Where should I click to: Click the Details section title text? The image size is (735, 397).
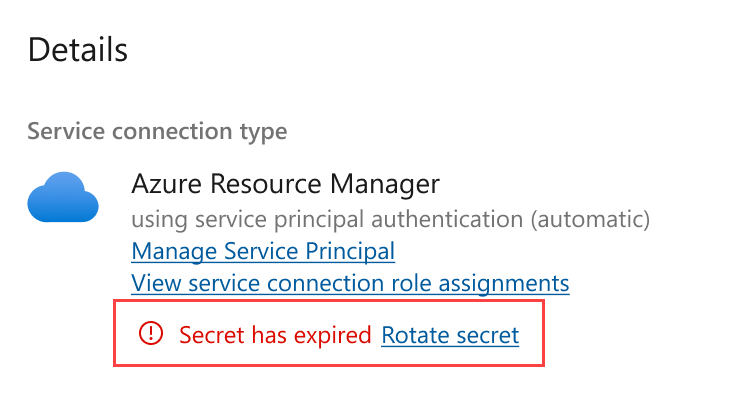[78, 50]
